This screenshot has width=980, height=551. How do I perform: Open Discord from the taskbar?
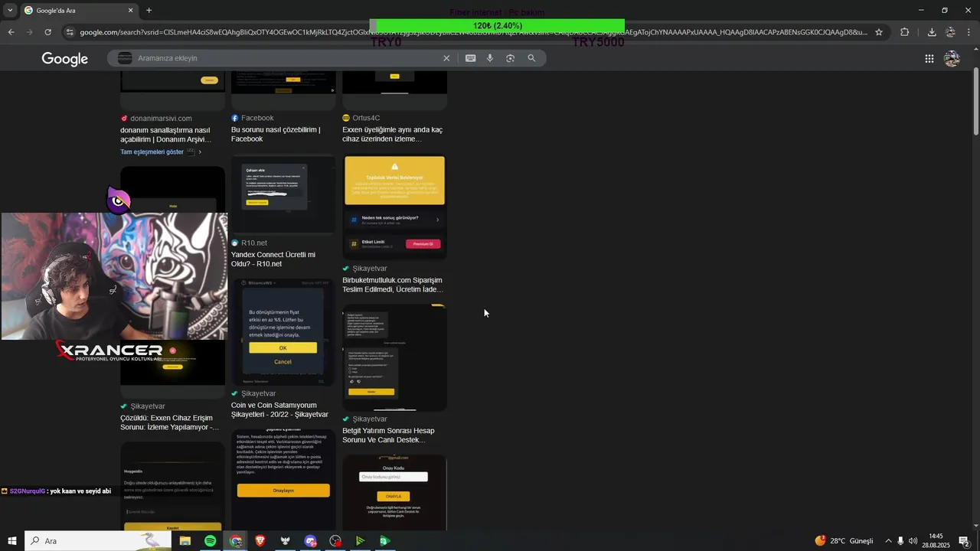(310, 541)
